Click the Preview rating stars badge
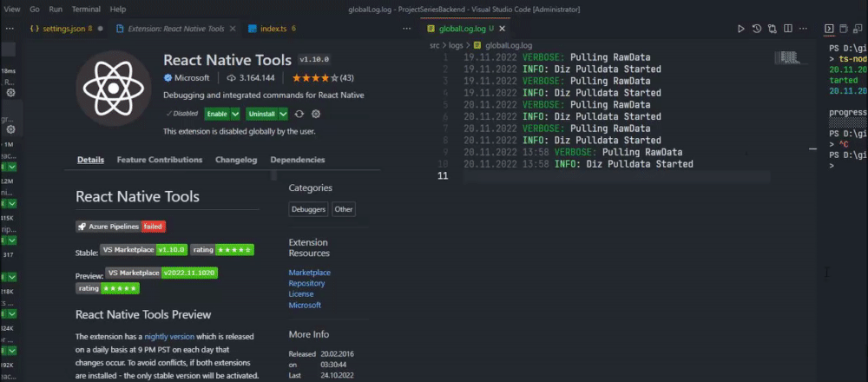Screen dimensions: 868x382 point(108,288)
